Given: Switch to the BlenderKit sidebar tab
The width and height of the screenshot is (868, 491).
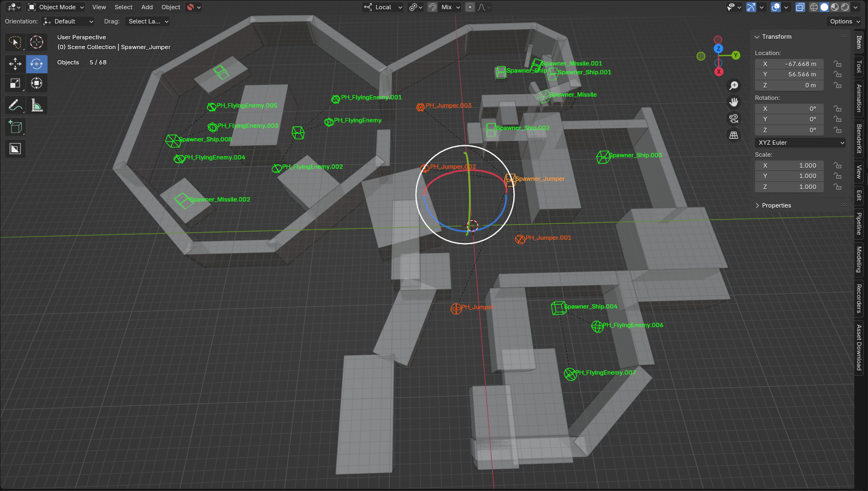Looking at the screenshot, I should (859, 139).
